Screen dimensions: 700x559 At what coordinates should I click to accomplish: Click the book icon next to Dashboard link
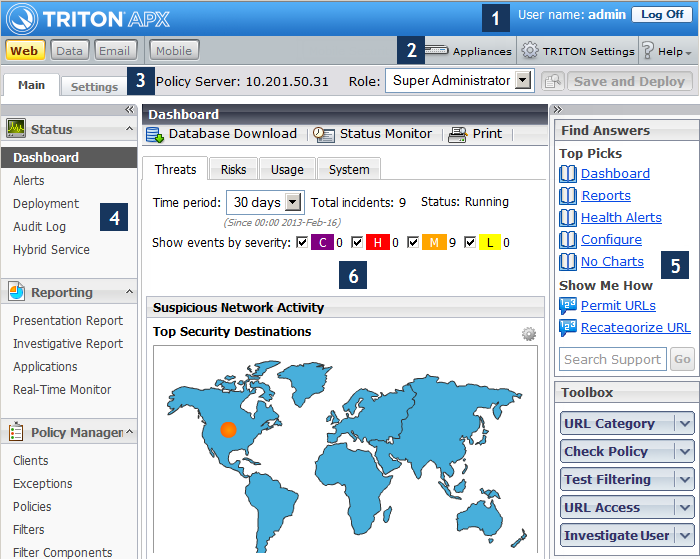568,174
